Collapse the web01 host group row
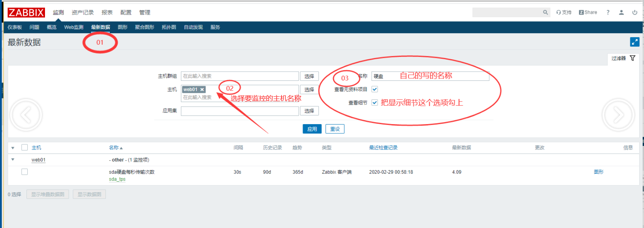 click(13, 160)
